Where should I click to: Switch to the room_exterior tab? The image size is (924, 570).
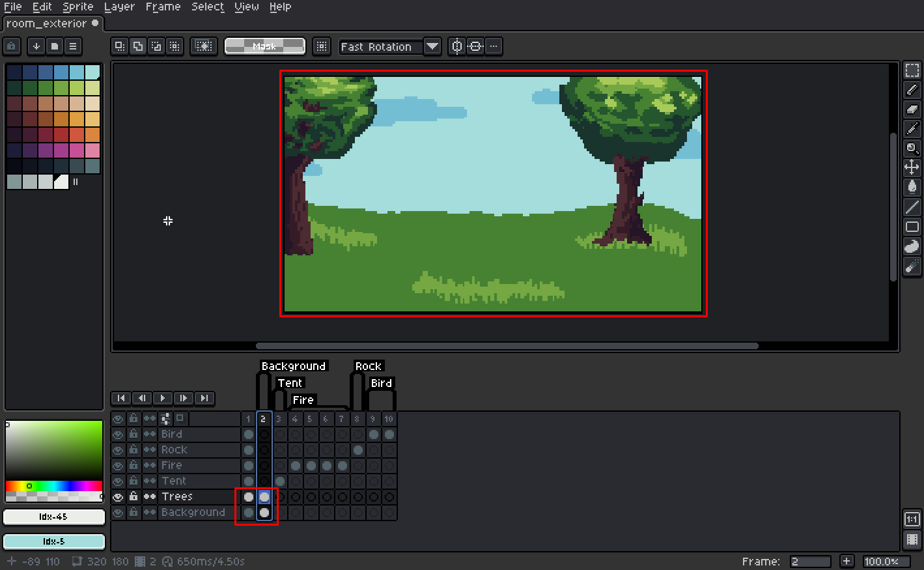coord(52,23)
